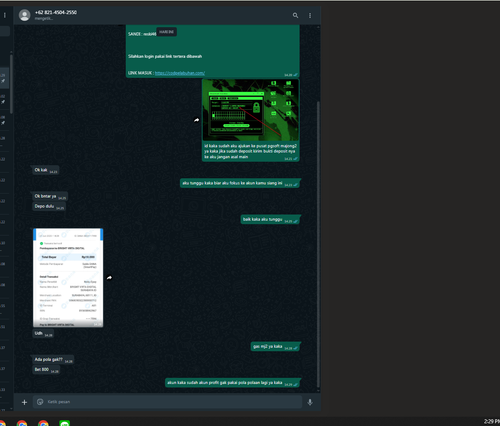
Task: Open the chat list three-dot menu
Action: tap(5, 15)
